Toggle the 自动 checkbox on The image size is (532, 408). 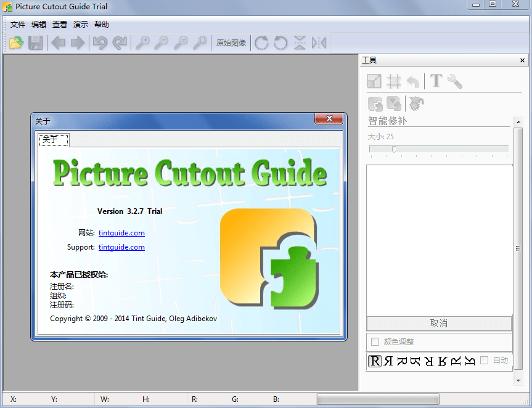(485, 361)
